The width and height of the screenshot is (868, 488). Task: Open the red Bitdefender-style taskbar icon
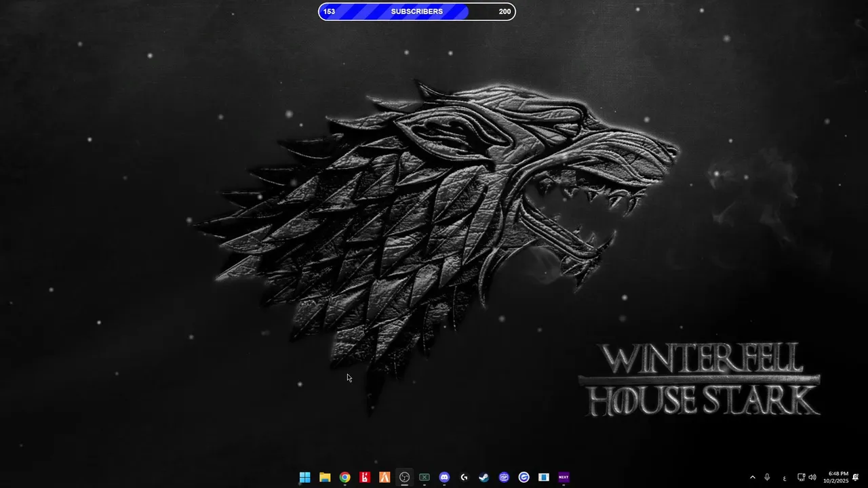365,477
